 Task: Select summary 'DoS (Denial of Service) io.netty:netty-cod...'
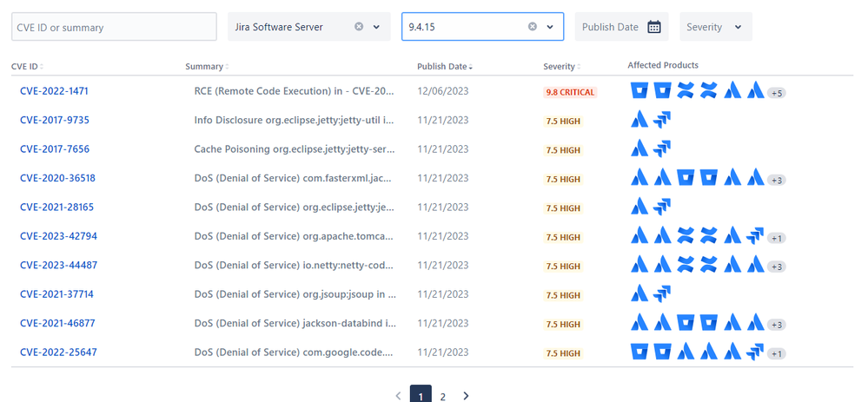[295, 265]
